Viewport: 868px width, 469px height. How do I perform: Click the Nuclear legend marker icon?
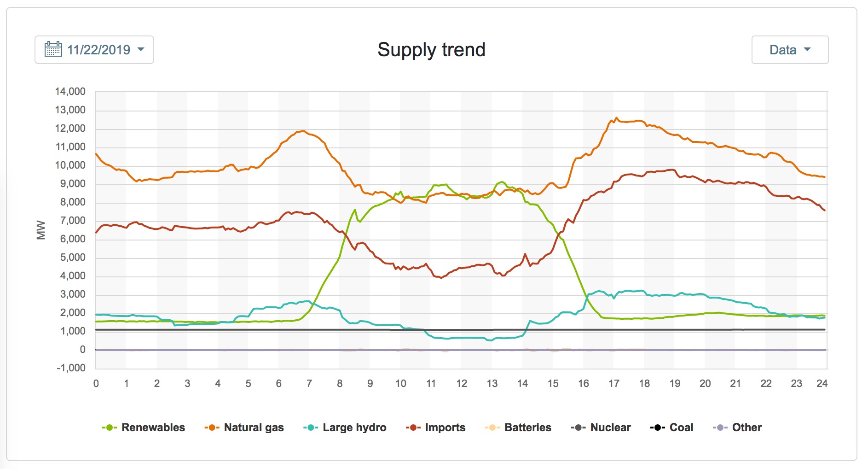578,428
